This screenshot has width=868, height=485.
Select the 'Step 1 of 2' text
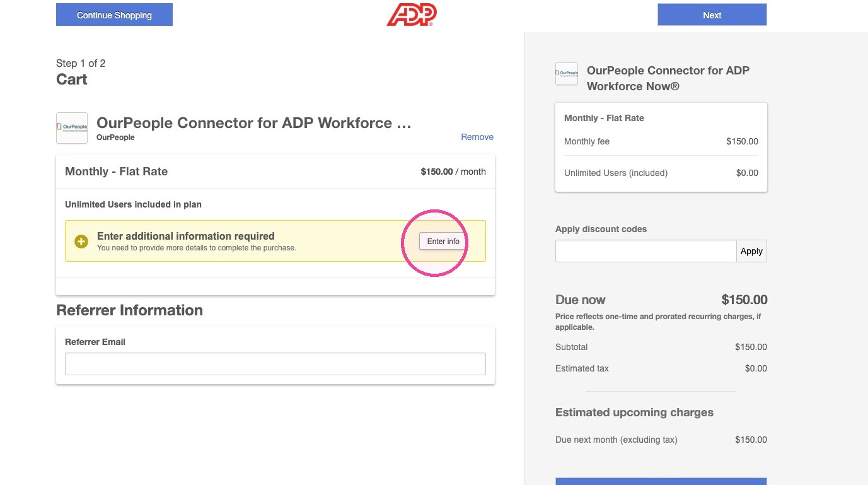[x=81, y=63]
